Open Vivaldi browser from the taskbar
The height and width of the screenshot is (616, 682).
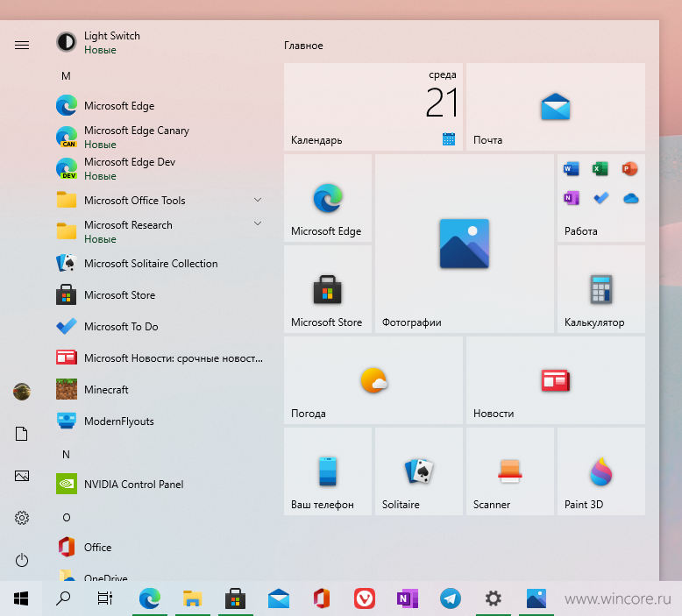tap(365, 598)
